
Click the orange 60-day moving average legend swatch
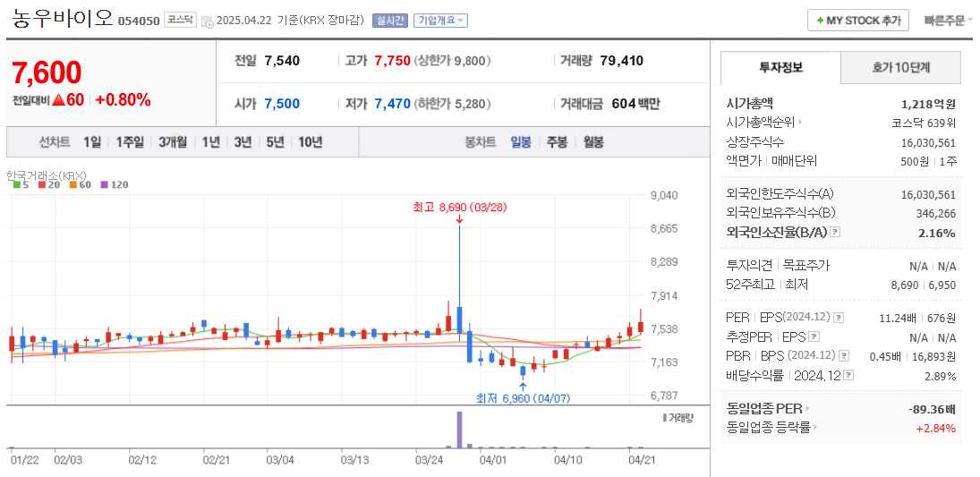click(72, 184)
